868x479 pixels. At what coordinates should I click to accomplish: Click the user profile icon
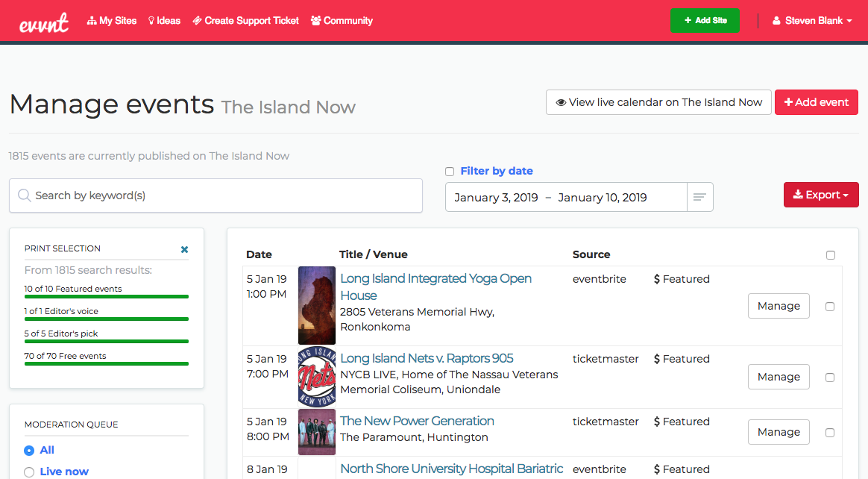(777, 21)
